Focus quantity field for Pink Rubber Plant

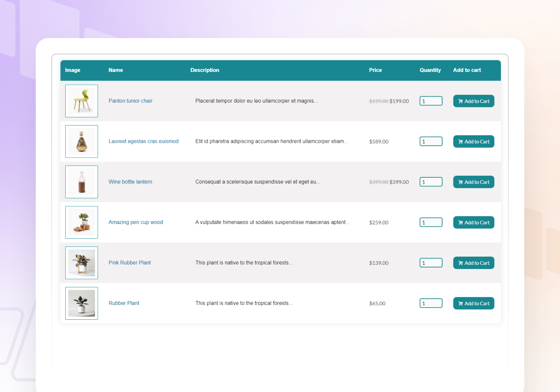(431, 263)
